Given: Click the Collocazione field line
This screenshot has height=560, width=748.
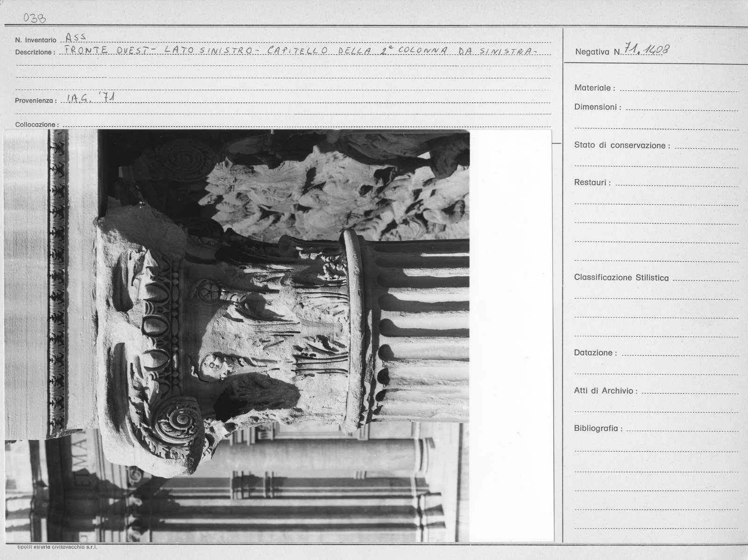Looking at the screenshot, I should pyautogui.click(x=306, y=125).
